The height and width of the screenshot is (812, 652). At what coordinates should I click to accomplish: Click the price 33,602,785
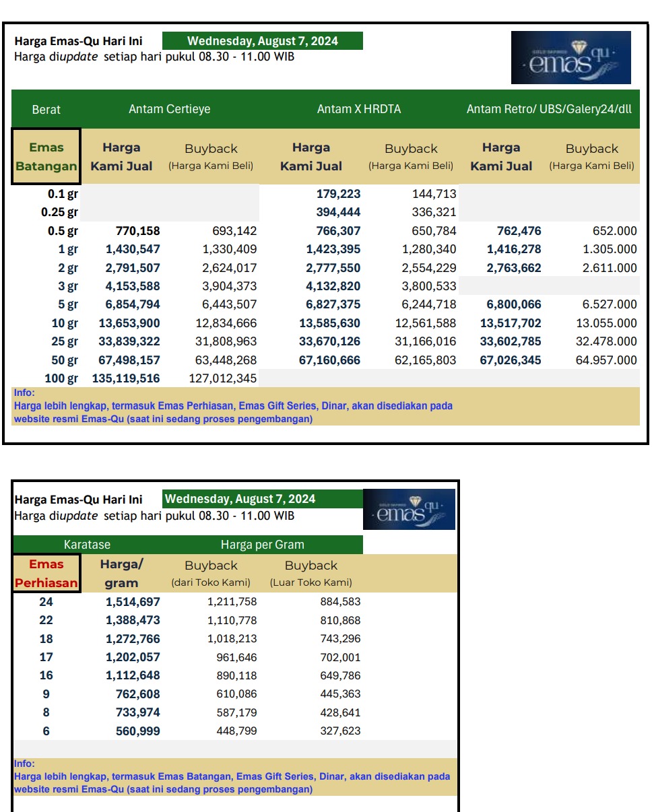pos(511,341)
